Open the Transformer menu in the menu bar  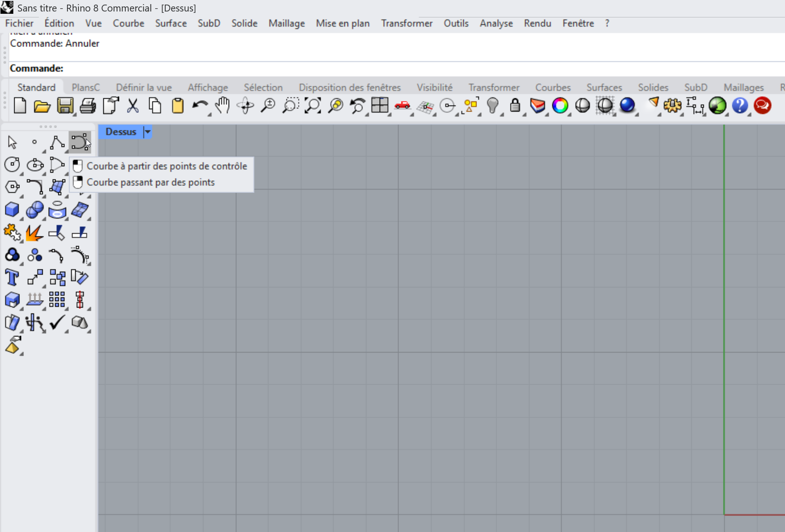point(406,23)
